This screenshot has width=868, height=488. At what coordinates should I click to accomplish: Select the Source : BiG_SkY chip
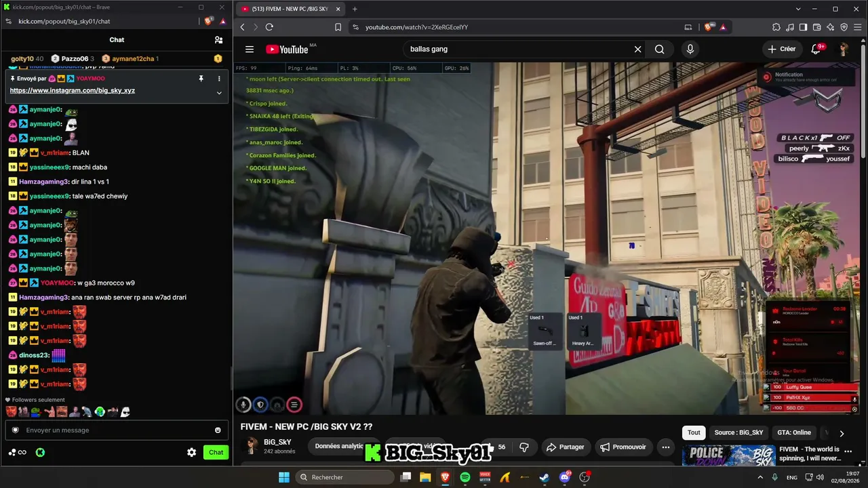coord(738,432)
